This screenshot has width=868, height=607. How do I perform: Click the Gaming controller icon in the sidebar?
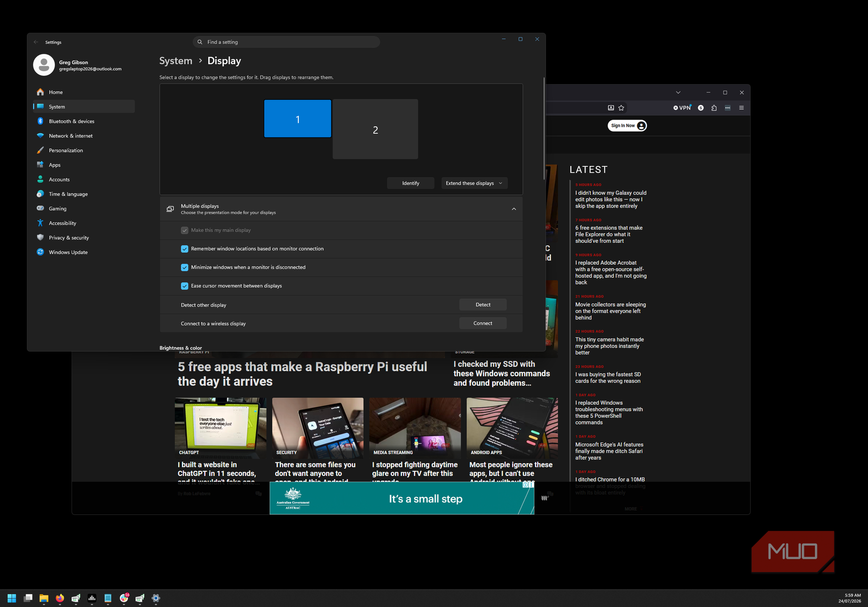point(41,208)
